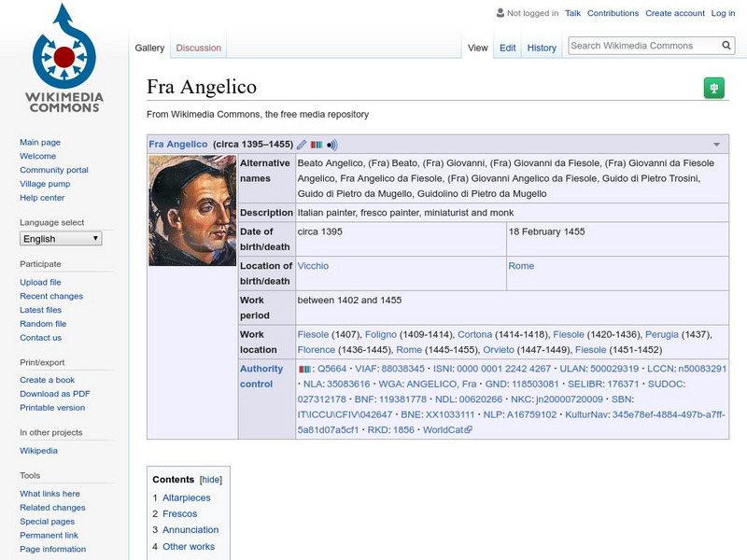Click the Wikidata barcode icon in creator header
Image resolution: width=747 pixels, height=560 pixels.
(x=317, y=145)
